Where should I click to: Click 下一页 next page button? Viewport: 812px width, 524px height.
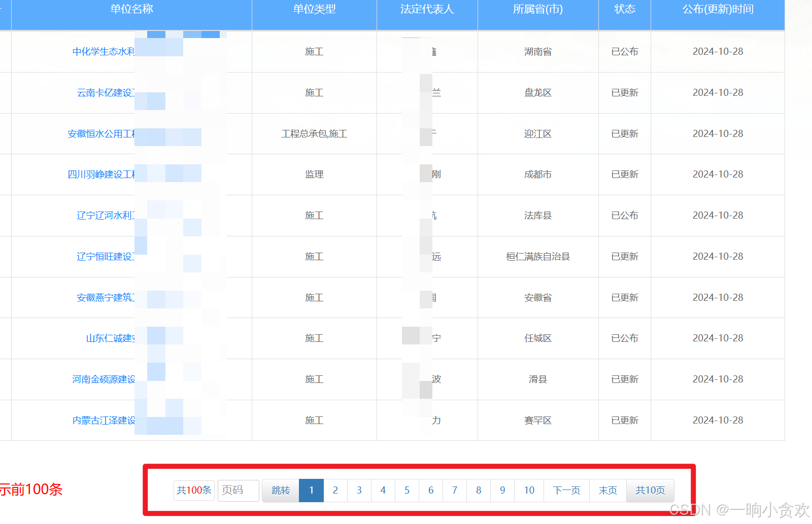[x=567, y=491]
